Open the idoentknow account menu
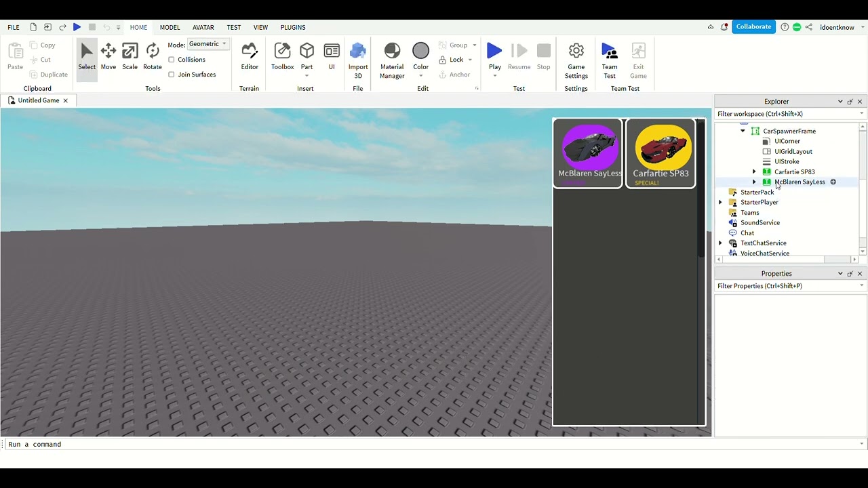Screen dimensions: 868x488 842,27
